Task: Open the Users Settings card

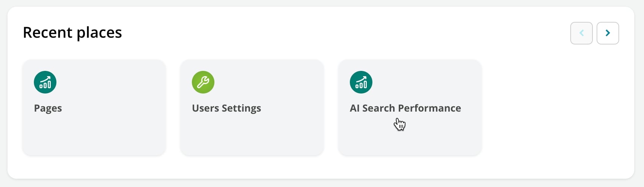Action: [x=252, y=107]
